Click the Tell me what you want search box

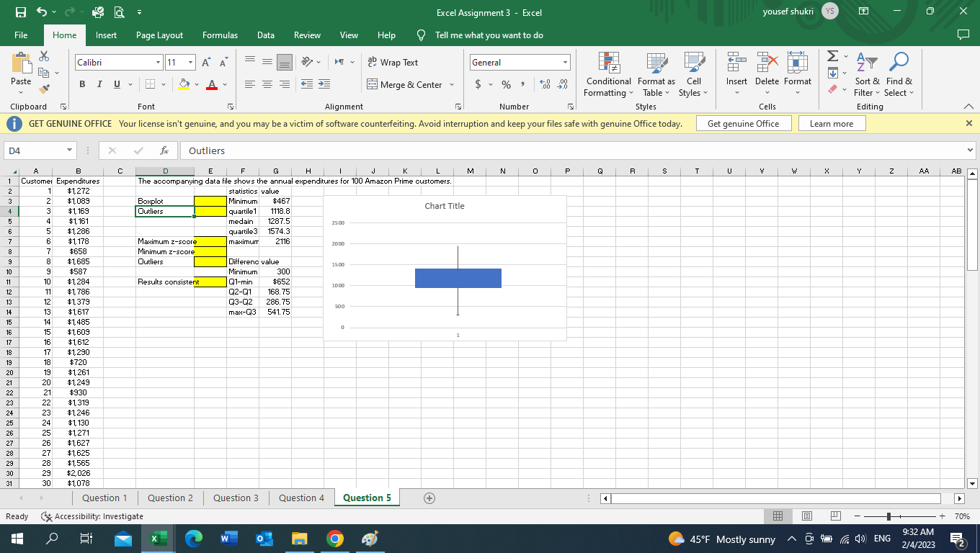click(489, 35)
